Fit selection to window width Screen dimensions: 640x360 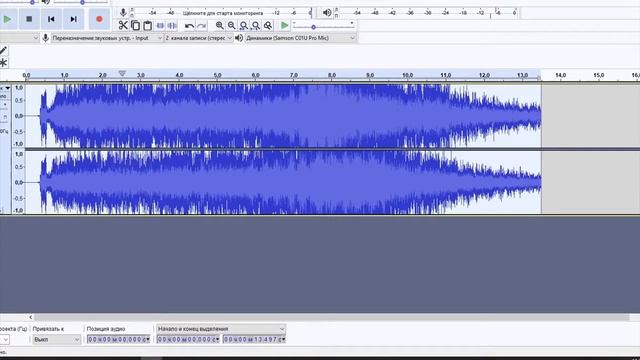[x=244, y=25]
